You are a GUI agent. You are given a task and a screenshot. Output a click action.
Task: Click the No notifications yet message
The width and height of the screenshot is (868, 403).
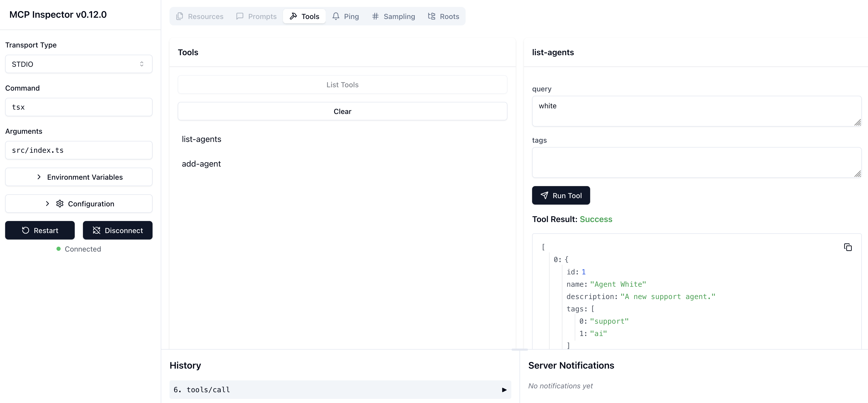560,386
